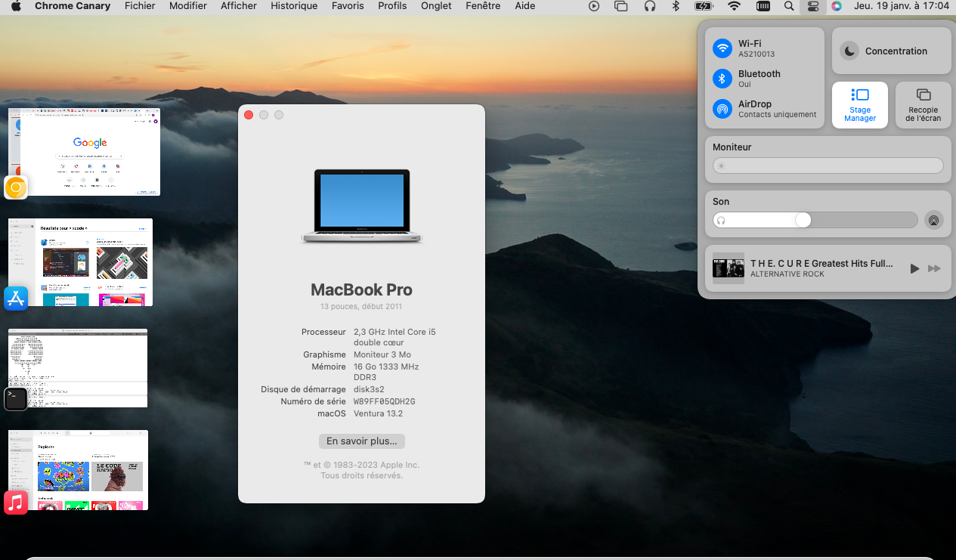Click the Son volume slider knob
The image size is (956, 560).
(803, 220)
